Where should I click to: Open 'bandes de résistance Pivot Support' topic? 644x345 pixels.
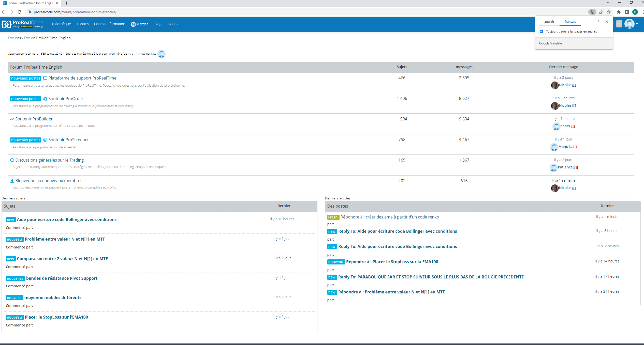(62, 278)
